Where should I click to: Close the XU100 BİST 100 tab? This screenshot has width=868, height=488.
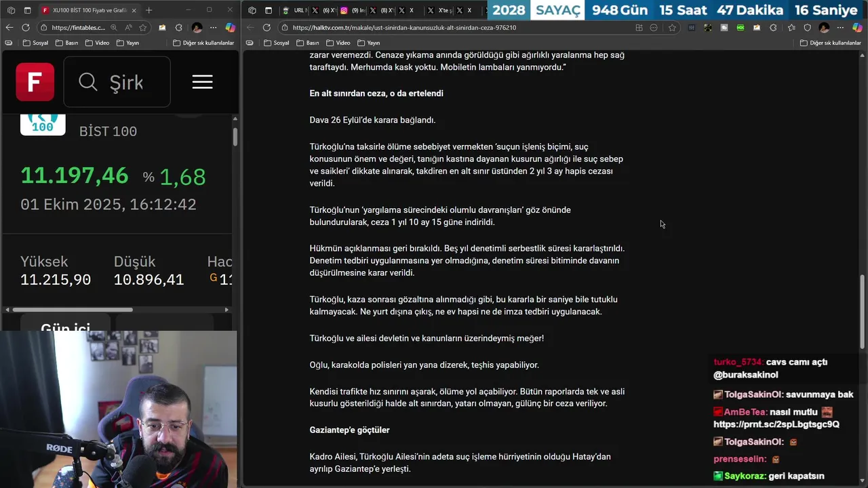134,10
